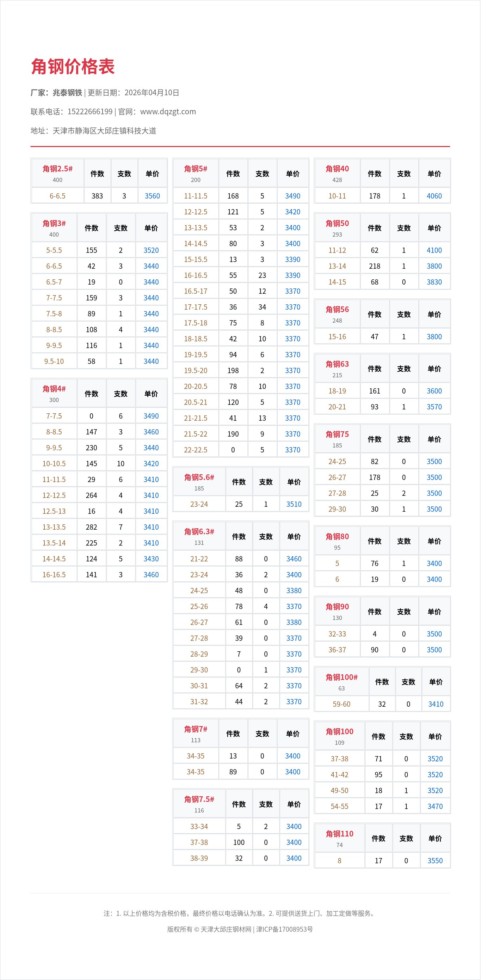Screen dimensions: 481x980
Task: Click the 13-13.5 row count 282 in 角钢4#
Action: coord(91,527)
